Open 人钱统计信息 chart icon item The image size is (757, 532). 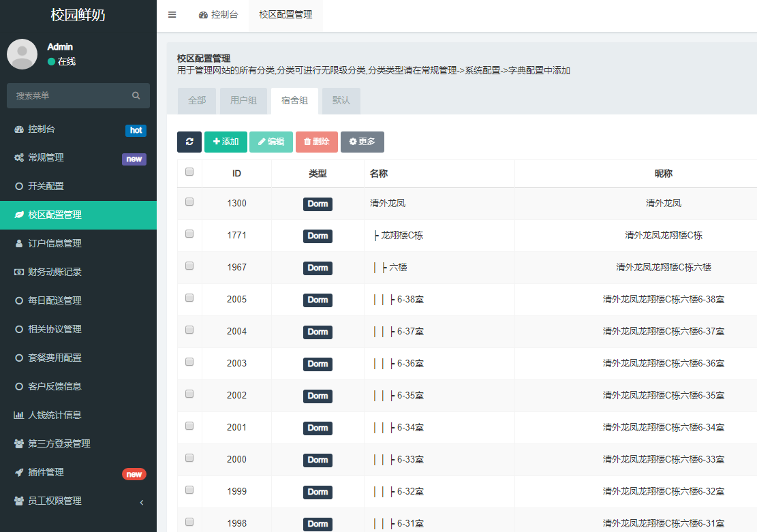click(x=19, y=416)
